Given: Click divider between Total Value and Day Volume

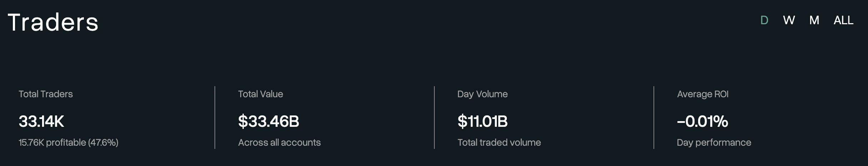Looking at the screenshot, I should point(434,118).
